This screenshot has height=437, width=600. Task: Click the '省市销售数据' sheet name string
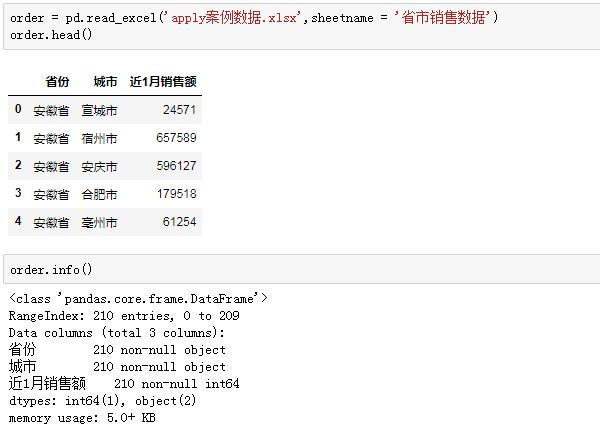click(x=443, y=17)
